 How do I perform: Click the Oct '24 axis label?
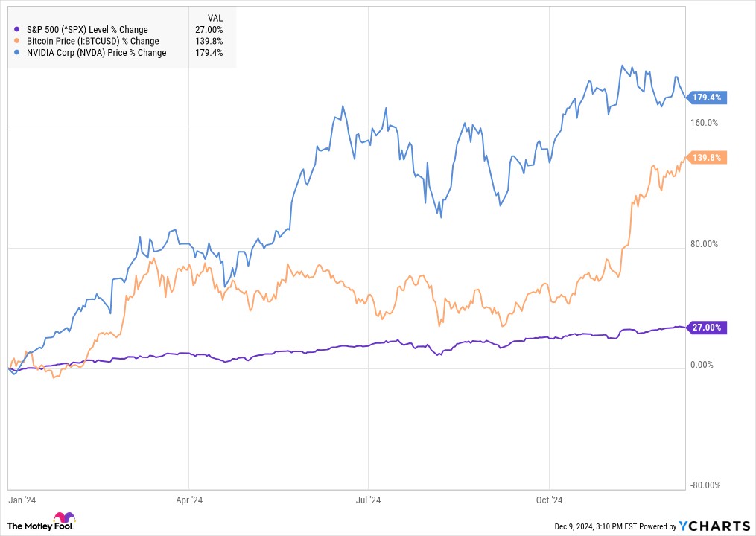(549, 500)
